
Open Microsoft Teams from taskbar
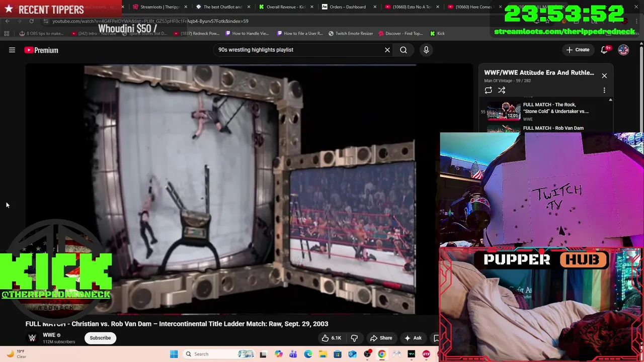(x=293, y=354)
